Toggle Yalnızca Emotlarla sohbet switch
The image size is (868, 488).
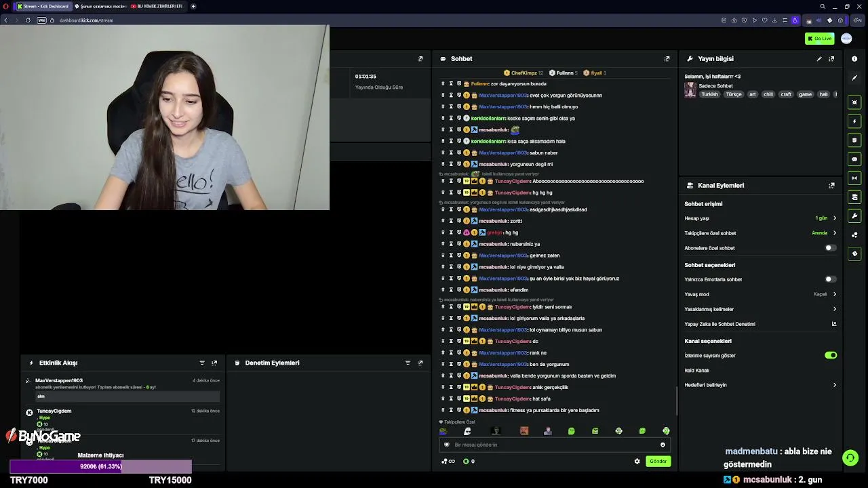click(x=830, y=279)
